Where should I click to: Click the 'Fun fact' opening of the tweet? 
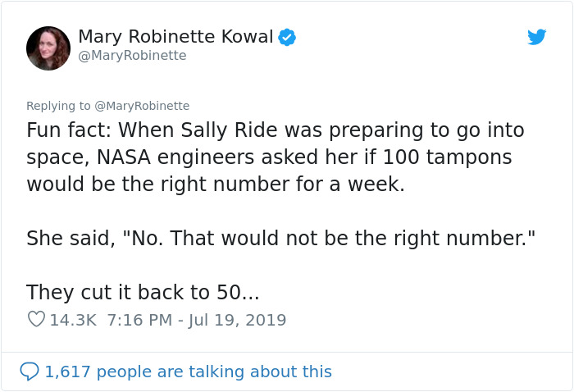(69, 130)
